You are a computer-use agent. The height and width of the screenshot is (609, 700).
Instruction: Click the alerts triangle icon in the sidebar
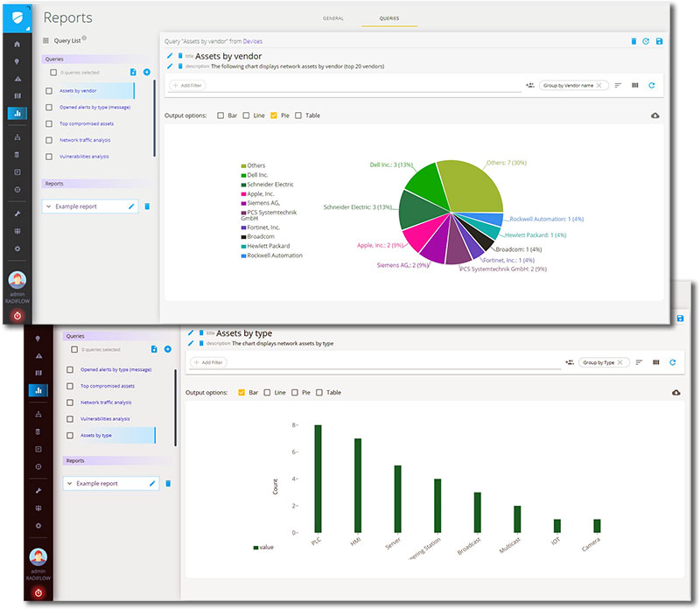point(17,78)
